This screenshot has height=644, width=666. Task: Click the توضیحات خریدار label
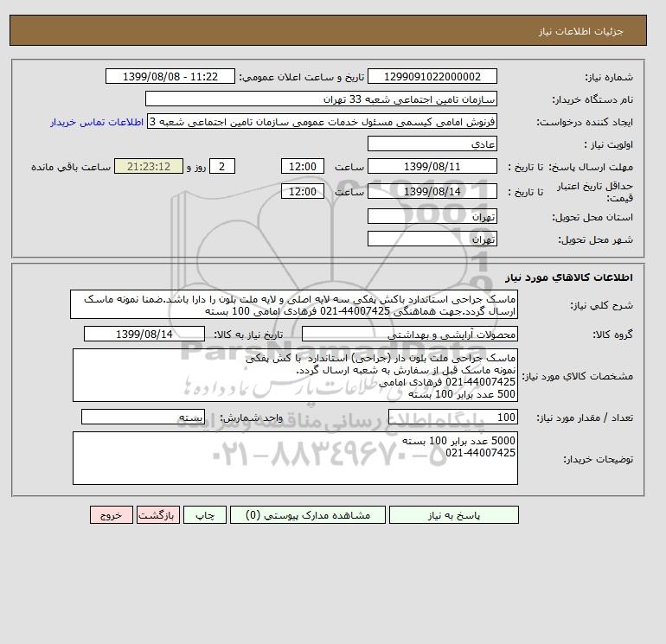[598, 459]
